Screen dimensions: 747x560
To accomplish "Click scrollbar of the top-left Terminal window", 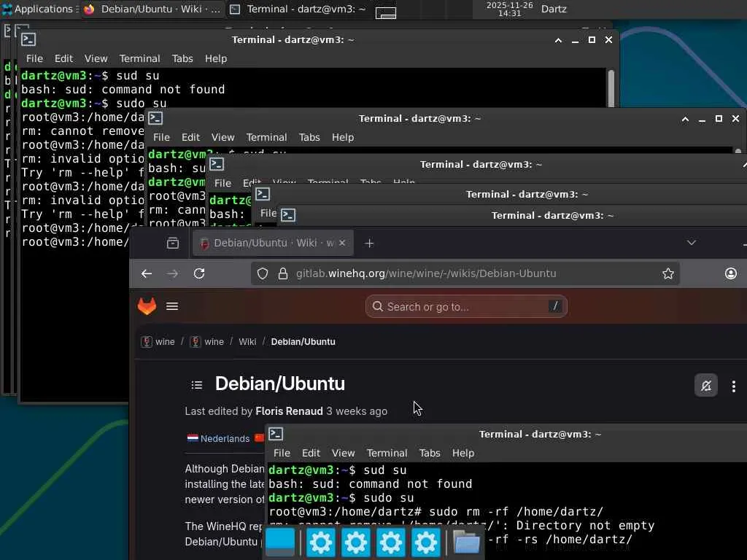I will pyautogui.click(x=611, y=87).
